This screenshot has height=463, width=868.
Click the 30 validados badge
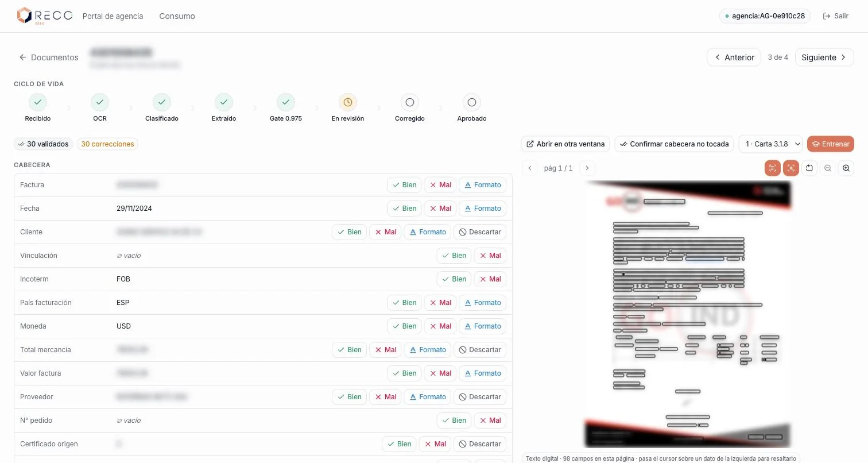[44, 144]
